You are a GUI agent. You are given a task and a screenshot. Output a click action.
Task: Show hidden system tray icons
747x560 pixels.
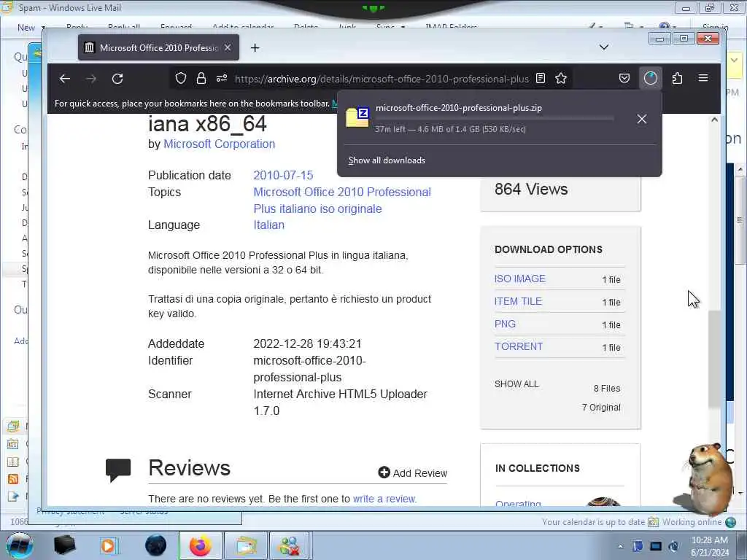click(620, 546)
